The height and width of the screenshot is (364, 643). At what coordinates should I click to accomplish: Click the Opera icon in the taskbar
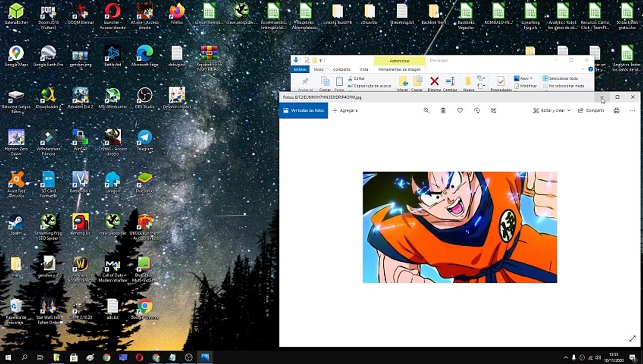139,357
